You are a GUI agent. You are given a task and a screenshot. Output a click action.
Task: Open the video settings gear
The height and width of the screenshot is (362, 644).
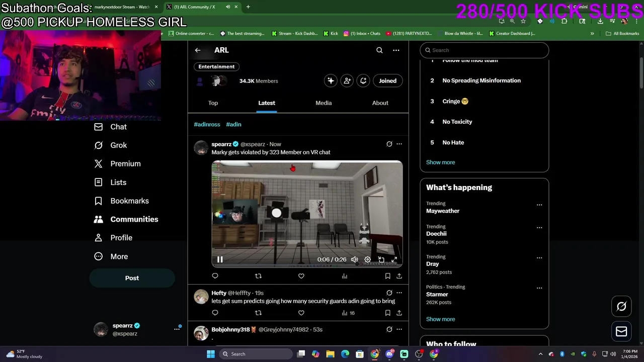(x=367, y=259)
